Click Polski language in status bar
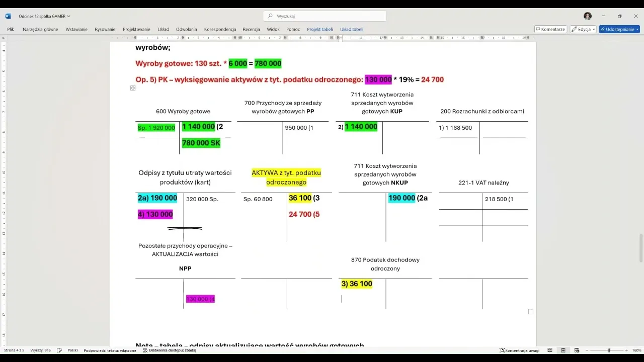 coord(73,350)
